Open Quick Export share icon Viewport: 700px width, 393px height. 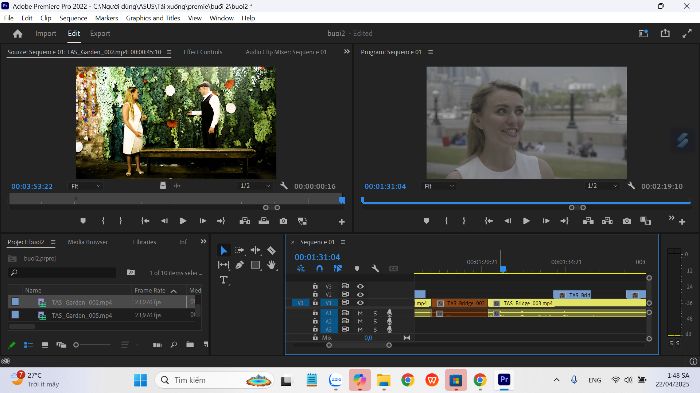665,33
